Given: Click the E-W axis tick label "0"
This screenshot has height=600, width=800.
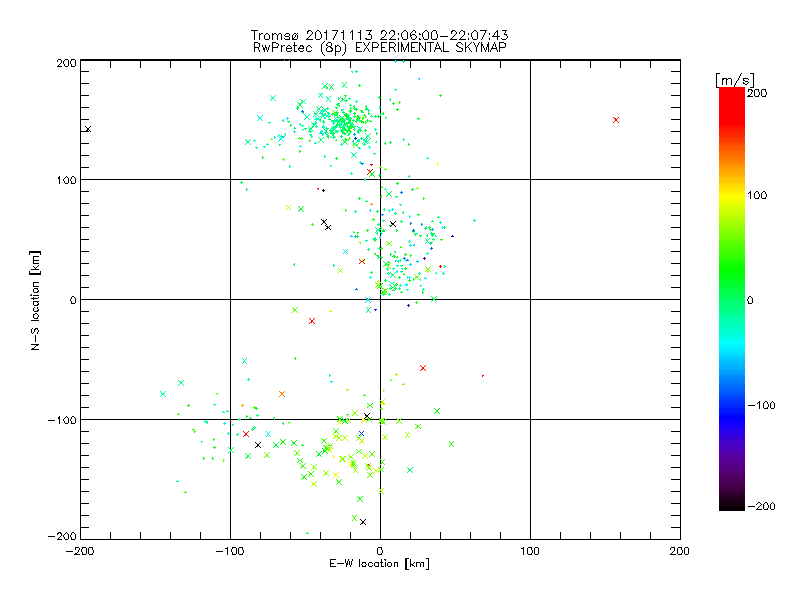Looking at the screenshot, I should [380, 551].
